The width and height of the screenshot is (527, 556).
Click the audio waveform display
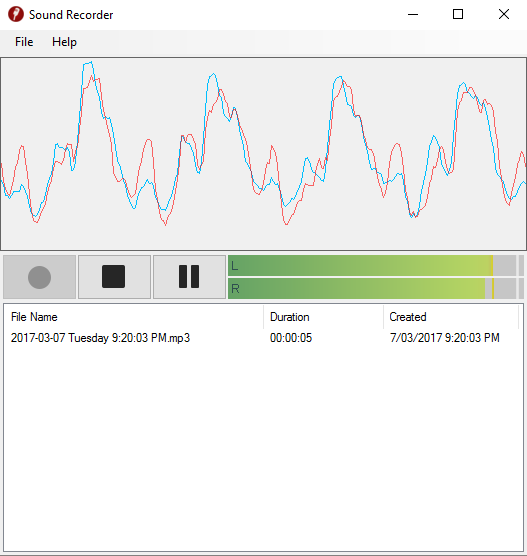point(264,154)
